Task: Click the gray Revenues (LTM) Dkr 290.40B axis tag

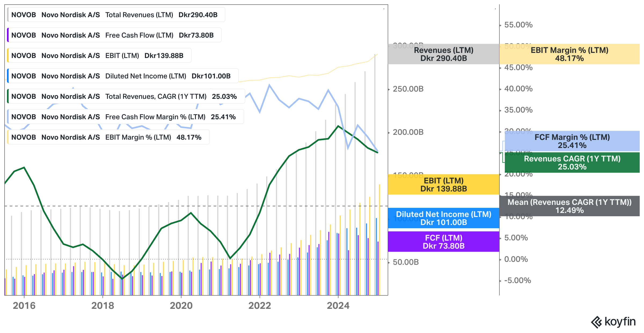Action: 443,54
